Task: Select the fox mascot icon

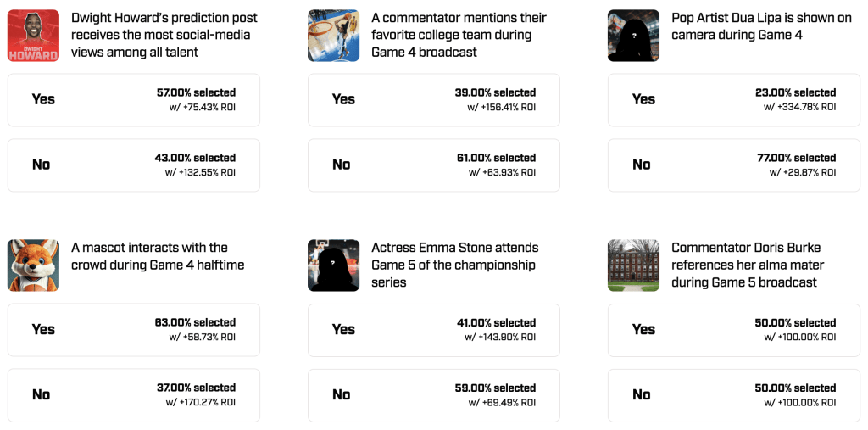Action: (33, 265)
